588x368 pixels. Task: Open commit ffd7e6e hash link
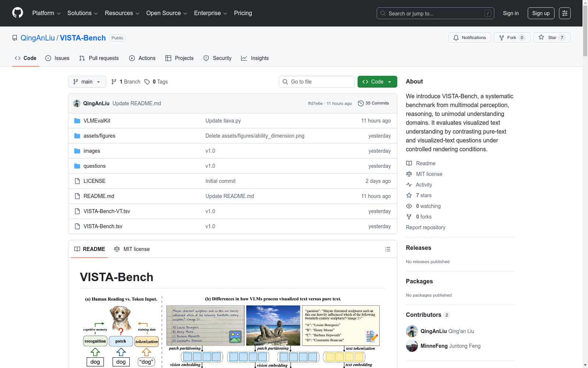315,103
